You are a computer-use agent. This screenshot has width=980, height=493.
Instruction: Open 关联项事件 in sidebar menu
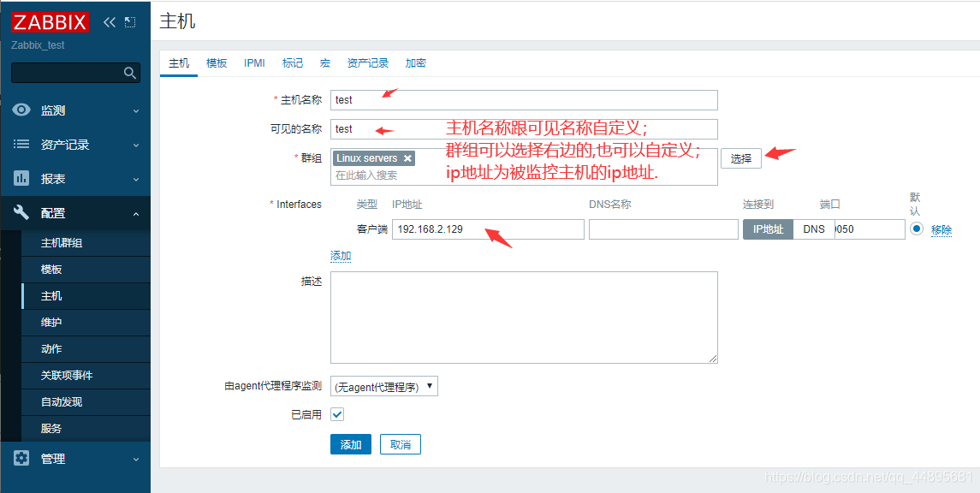point(86,376)
